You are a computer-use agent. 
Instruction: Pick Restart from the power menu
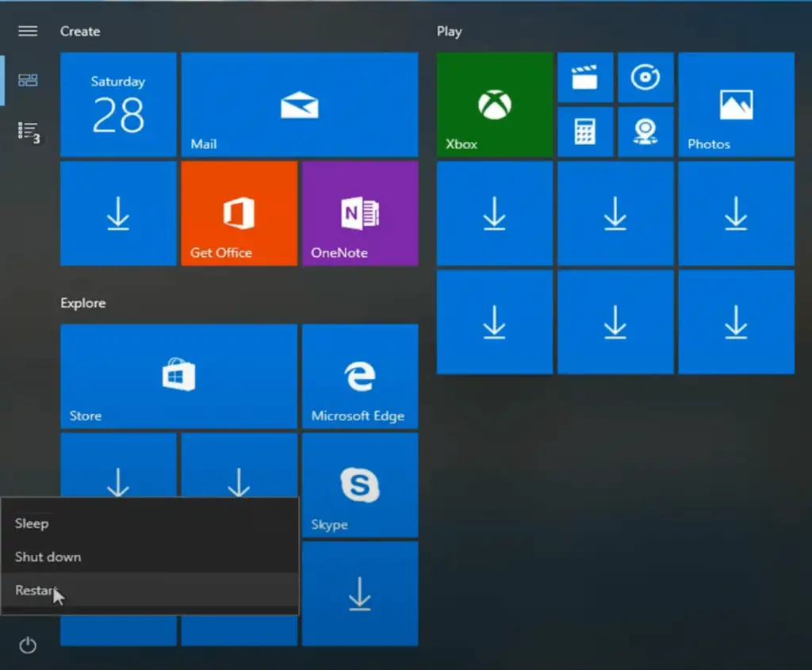coord(150,590)
